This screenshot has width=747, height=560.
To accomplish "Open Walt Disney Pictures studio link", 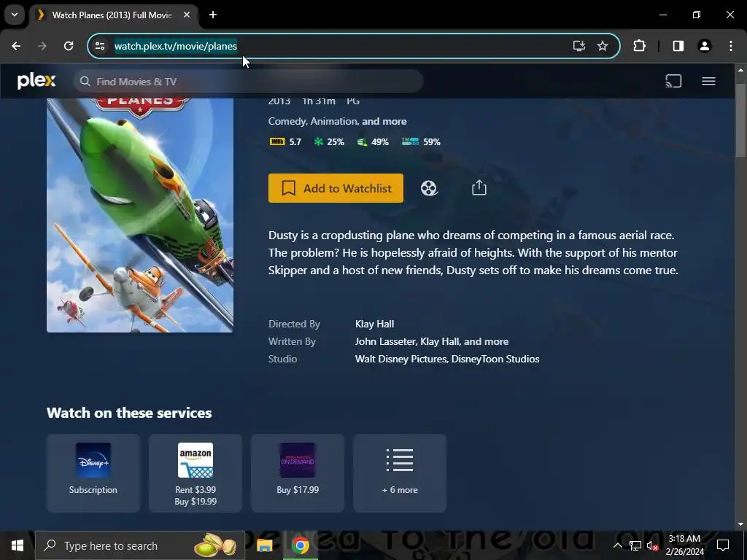I will point(400,359).
